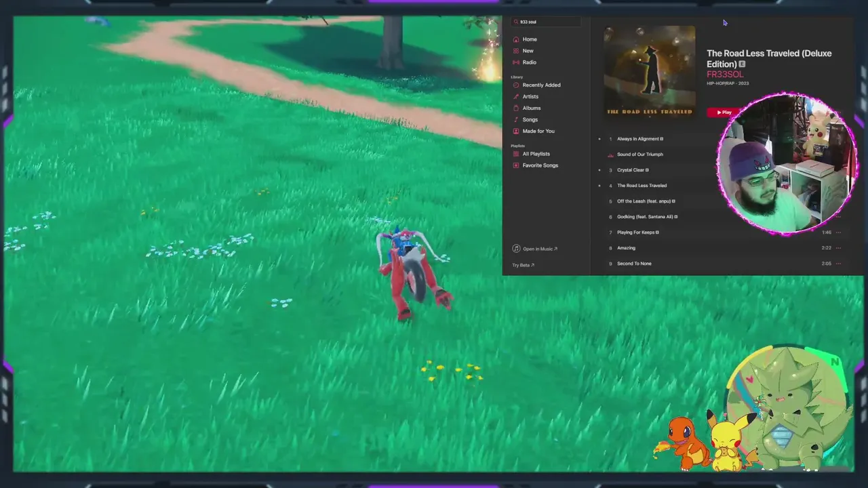Open the FR33SOL artist link
Screen dimensions: 868x488
[x=725, y=75]
